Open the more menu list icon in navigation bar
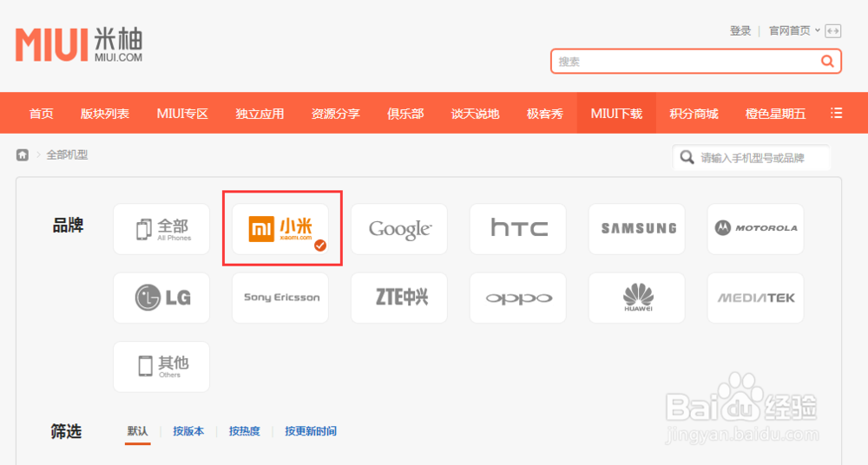Viewport: 868px width, 465px height. [x=837, y=113]
